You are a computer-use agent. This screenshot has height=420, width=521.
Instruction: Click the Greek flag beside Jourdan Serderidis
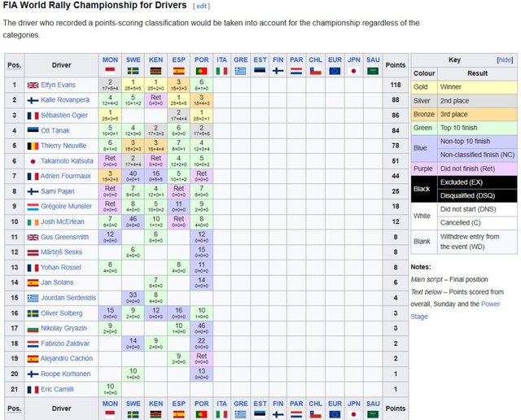tap(33, 298)
